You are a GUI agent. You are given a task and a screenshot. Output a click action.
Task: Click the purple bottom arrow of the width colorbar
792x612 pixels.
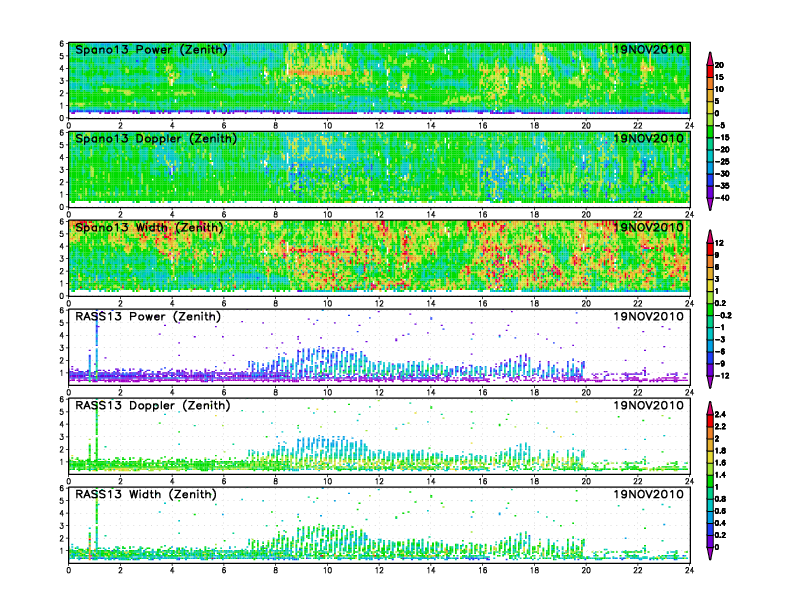point(710,553)
